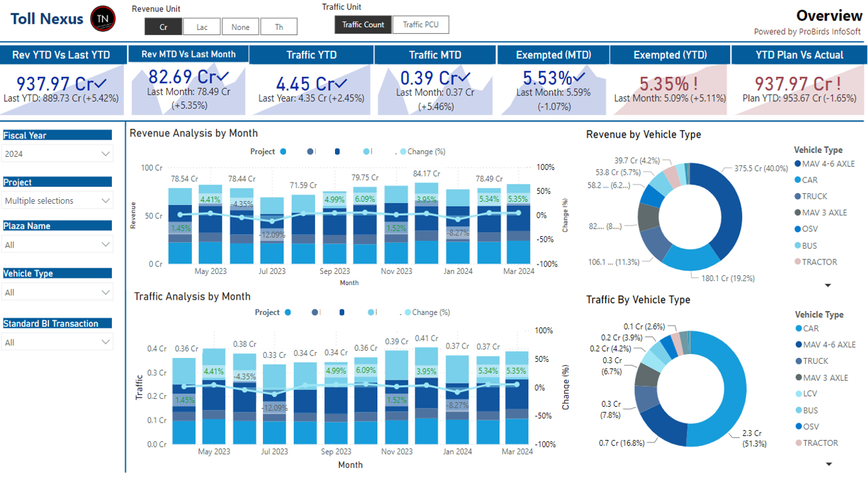This screenshot has height=479, width=868.
Task: Open the Standard BI Transaction dropdown
Action: click(x=58, y=342)
